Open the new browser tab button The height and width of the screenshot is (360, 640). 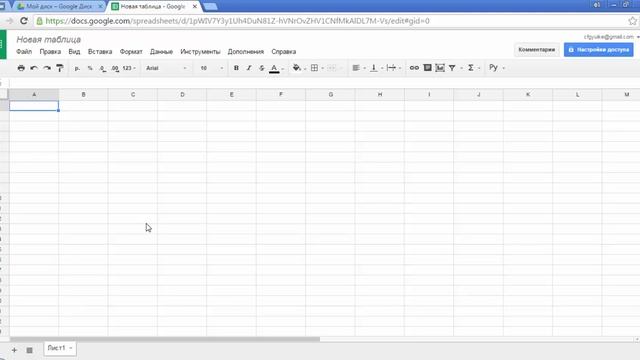pos(210,7)
